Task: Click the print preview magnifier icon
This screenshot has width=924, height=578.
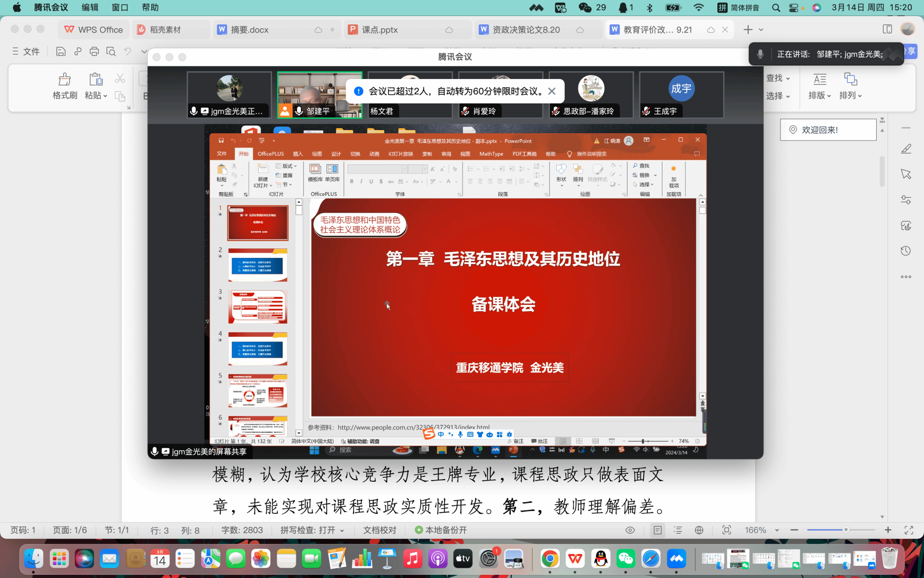Action: coord(111,51)
